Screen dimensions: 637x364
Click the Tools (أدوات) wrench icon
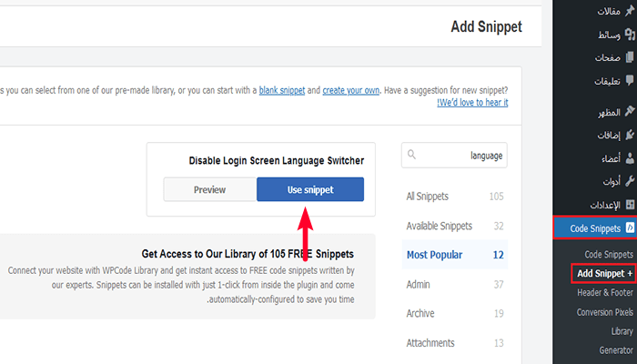tap(630, 181)
